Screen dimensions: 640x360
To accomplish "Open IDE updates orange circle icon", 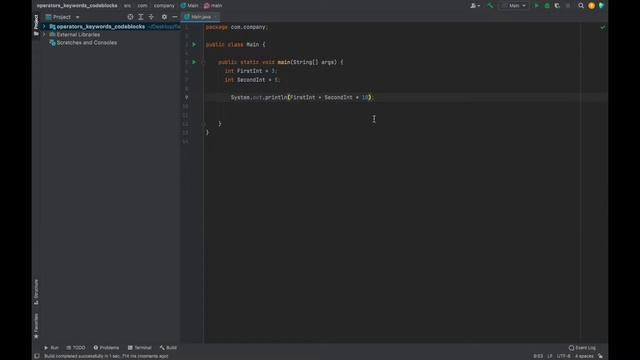I will (591, 6).
